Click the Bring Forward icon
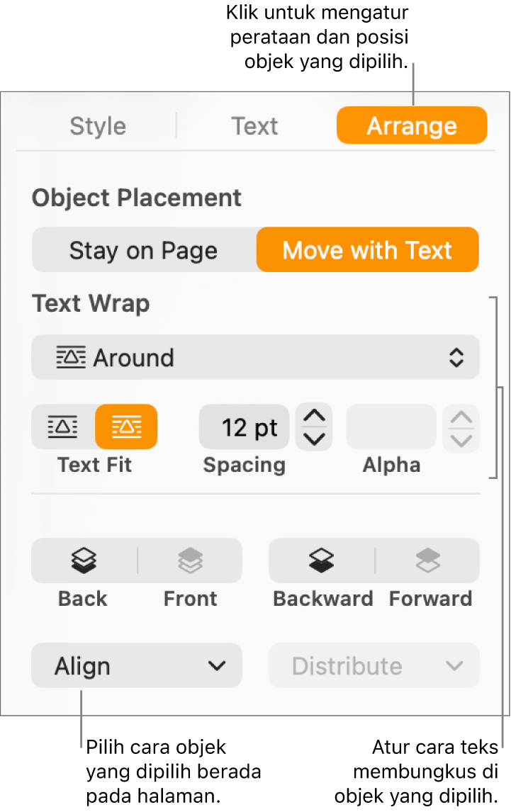Viewport: 511px width, 812px height. point(428,560)
